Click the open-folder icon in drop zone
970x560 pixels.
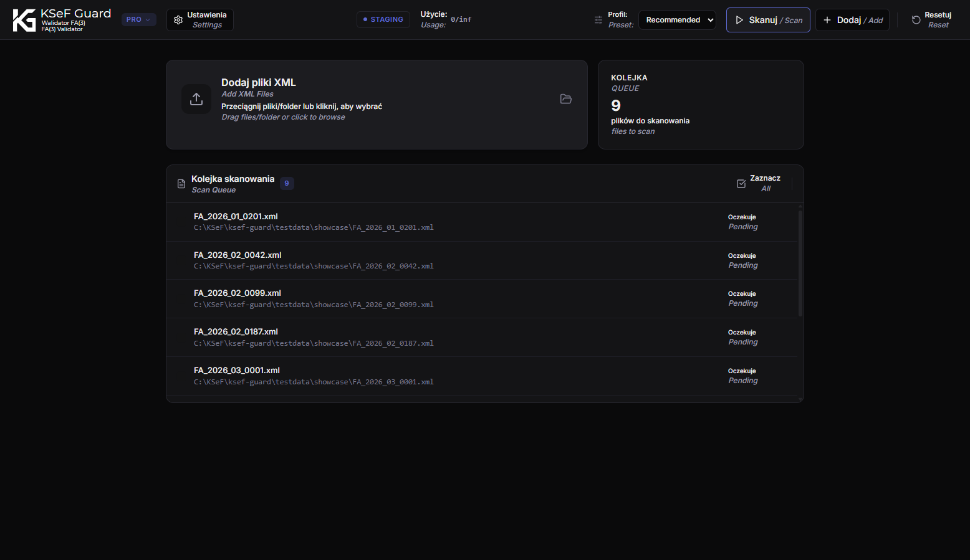click(566, 99)
